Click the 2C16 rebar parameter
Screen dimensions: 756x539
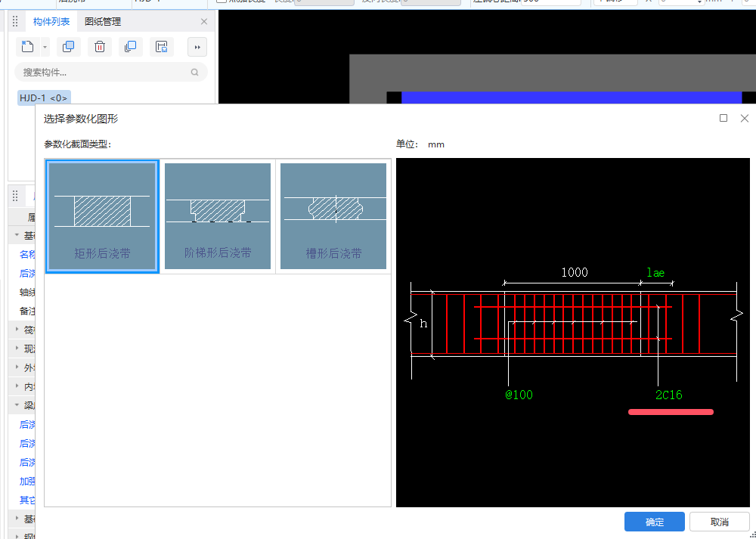click(669, 395)
